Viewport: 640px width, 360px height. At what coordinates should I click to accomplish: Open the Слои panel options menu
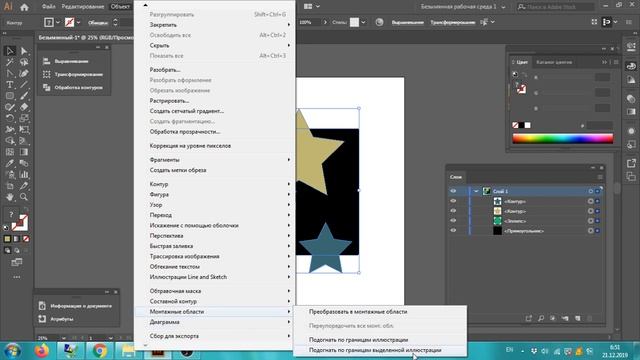(600, 177)
